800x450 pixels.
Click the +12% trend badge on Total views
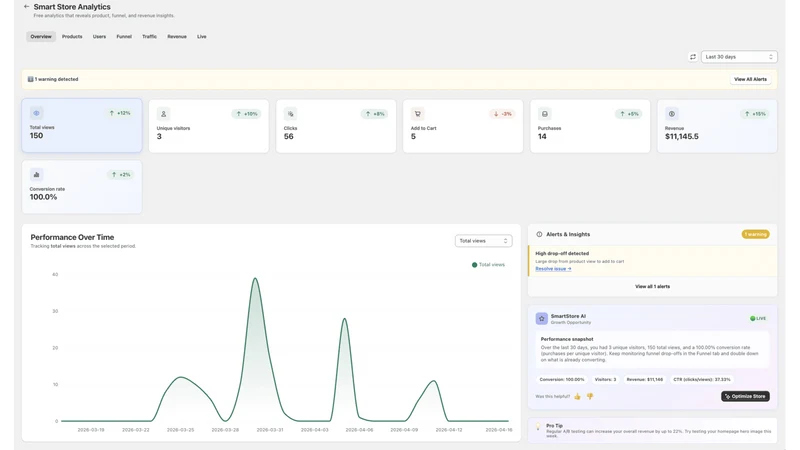pyautogui.click(x=120, y=113)
